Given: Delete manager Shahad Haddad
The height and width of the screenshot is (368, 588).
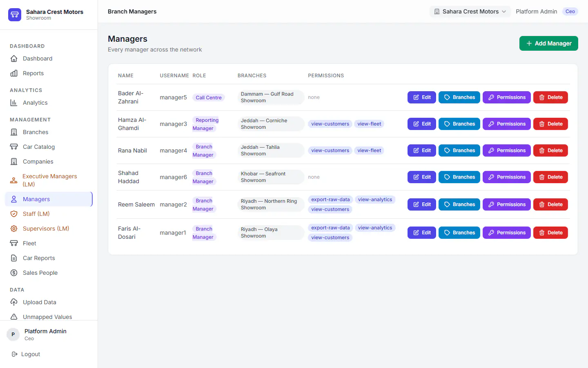Looking at the screenshot, I should tap(550, 177).
